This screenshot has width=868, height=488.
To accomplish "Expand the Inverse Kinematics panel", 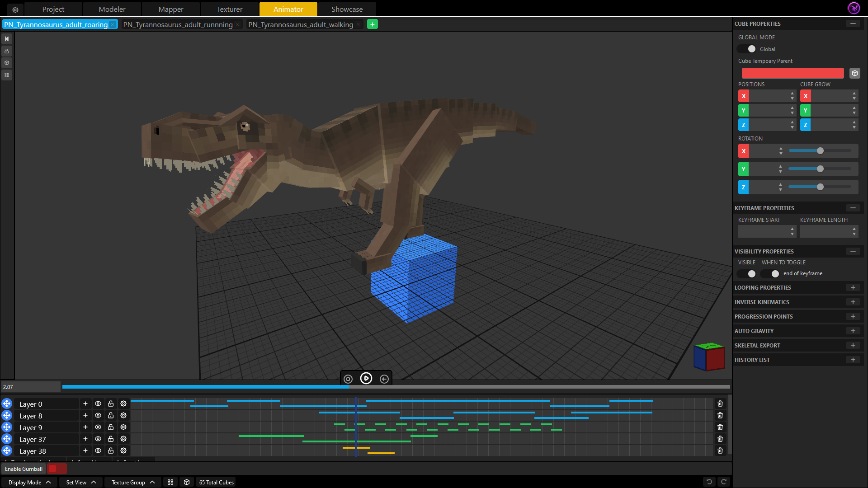I will point(853,302).
